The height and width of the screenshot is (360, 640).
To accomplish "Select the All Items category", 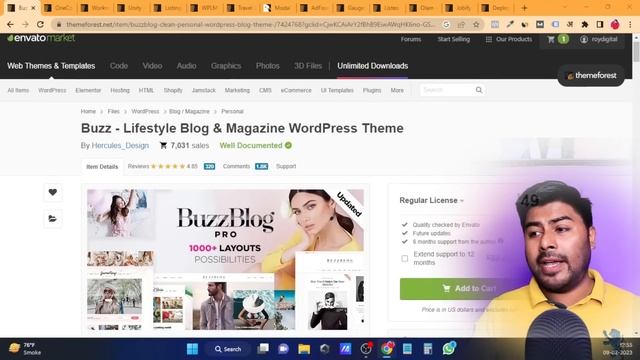I will pyautogui.click(x=18, y=90).
